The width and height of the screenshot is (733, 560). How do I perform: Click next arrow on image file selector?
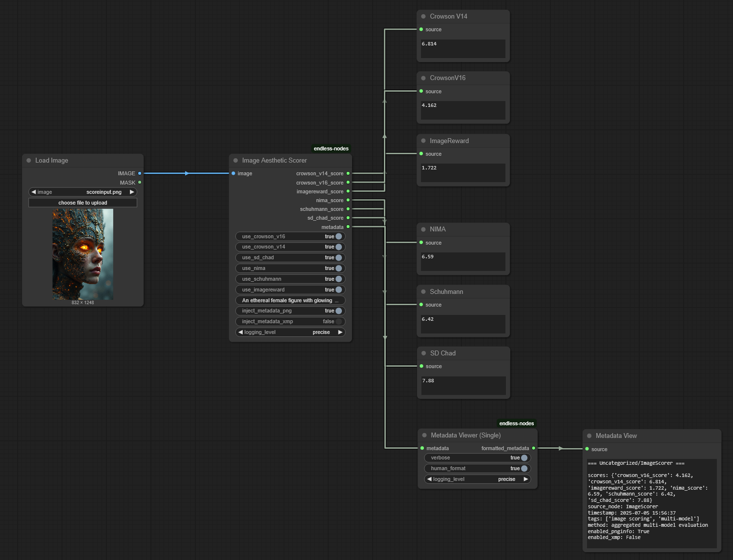click(x=132, y=192)
